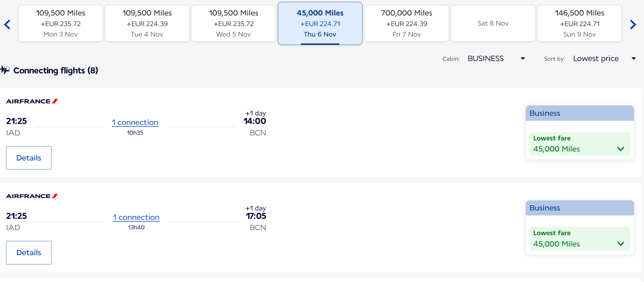Click the Air France logo on first flight

pyautogui.click(x=32, y=101)
